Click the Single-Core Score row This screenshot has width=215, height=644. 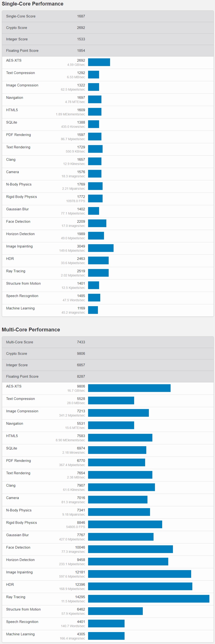pyautogui.click(x=107, y=16)
